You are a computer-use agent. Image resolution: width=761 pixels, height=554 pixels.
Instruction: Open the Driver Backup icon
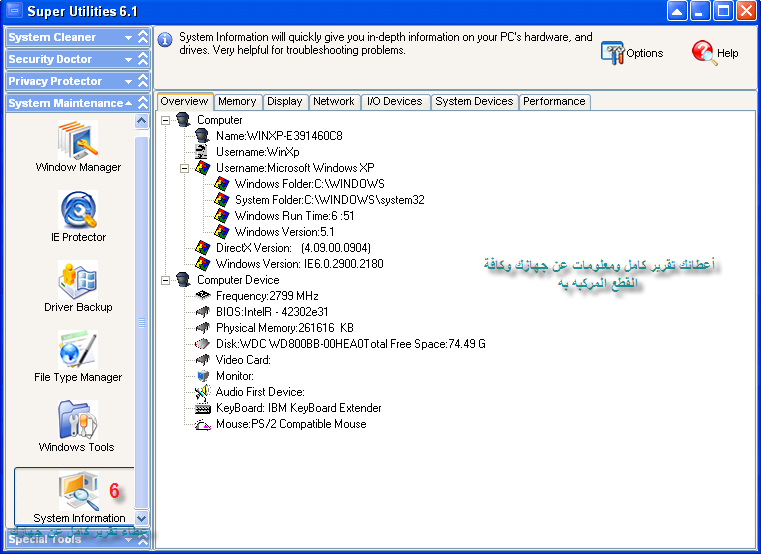[x=78, y=280]
